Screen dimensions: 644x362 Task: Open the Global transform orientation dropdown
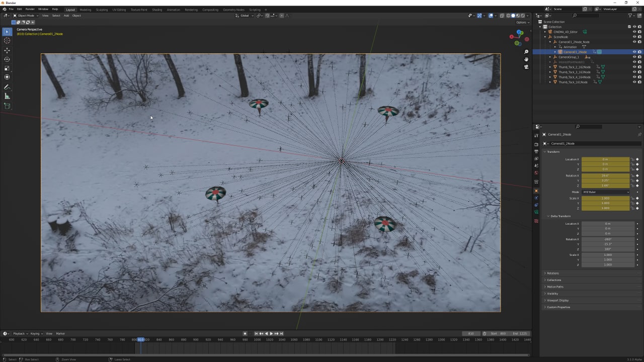(245, 16)
